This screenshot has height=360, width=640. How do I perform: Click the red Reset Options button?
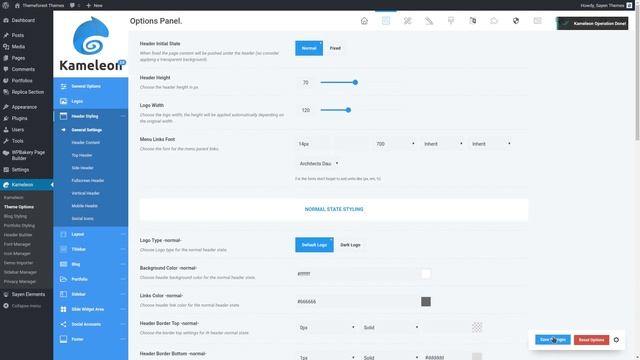click(x=591, y=340)
